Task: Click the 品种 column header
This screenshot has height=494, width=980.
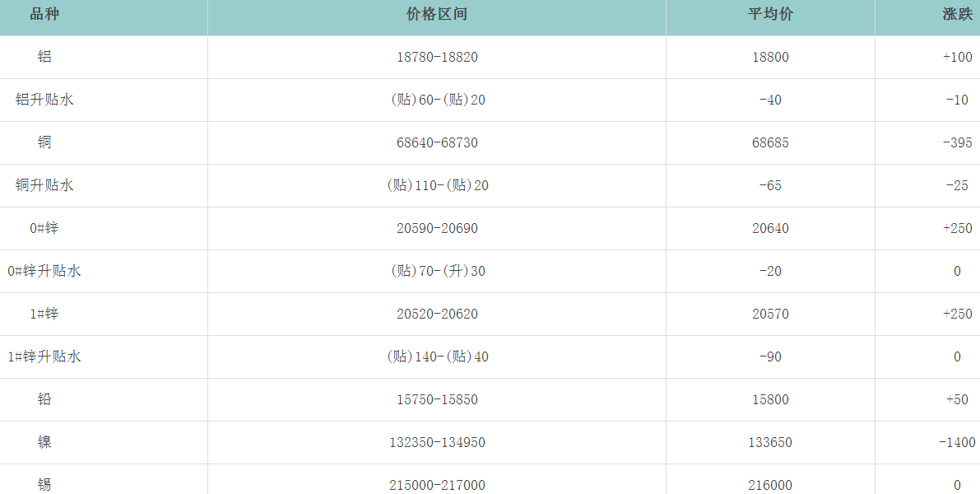Action: pos(44,15)
